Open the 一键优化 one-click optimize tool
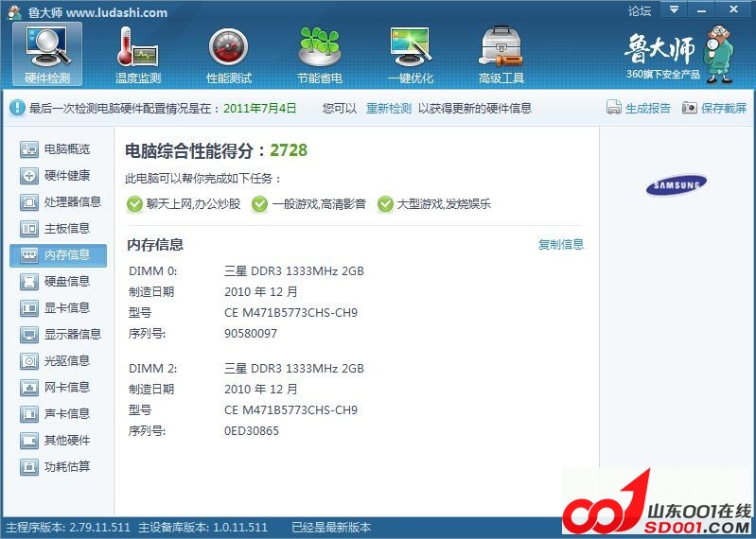Screen dimensions: 756x539 (411, 55)
